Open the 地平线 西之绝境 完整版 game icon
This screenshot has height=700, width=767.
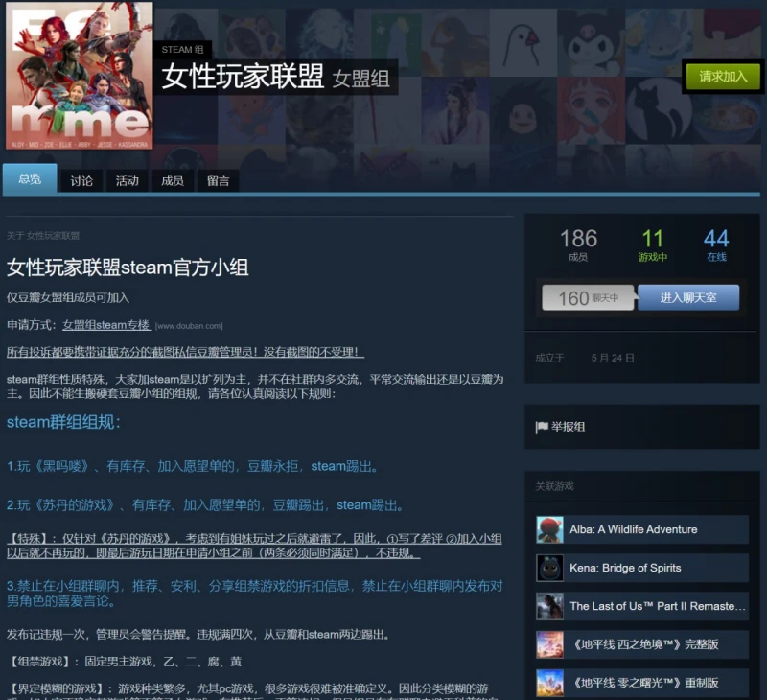(x=549, y=644)
